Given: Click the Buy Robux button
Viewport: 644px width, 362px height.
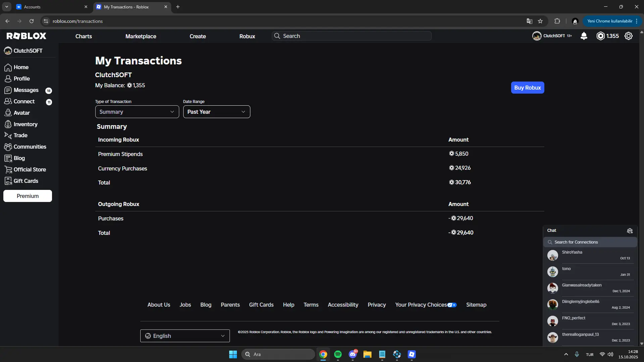Looking at the screenshot, I should pyautogui.click(x=527, y=88).
